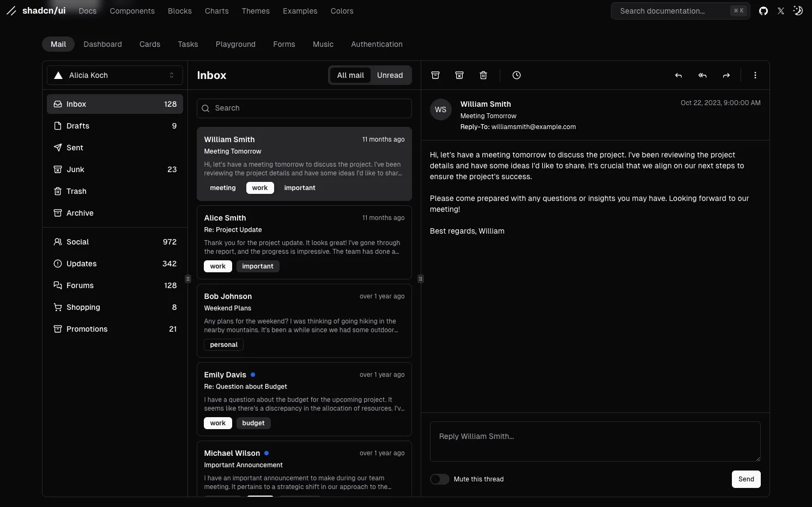
Task: Click the Reply arrow icon
Action: point(678,75)
